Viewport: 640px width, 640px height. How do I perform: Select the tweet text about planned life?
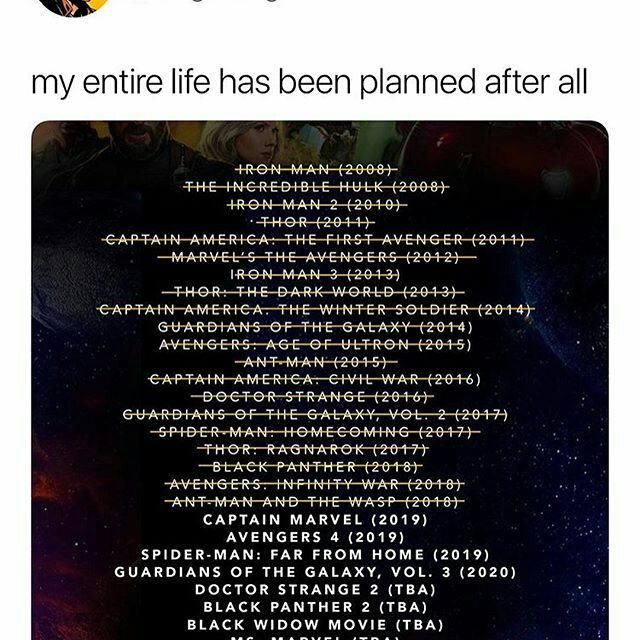[309, 82]
